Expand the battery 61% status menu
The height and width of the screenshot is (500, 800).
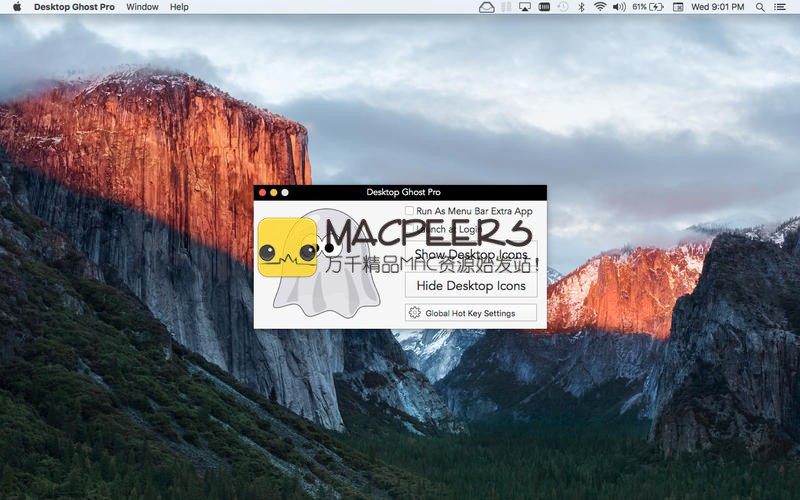648,7
